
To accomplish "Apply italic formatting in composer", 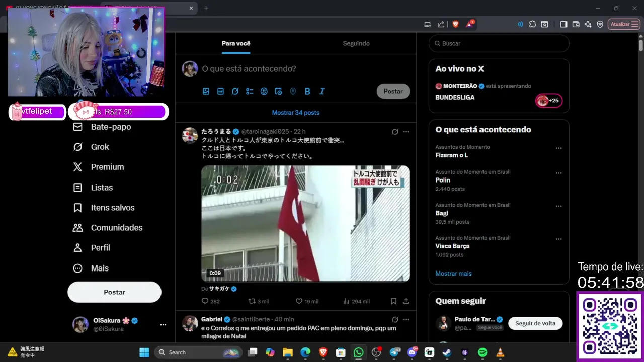I will click(322, 92).
